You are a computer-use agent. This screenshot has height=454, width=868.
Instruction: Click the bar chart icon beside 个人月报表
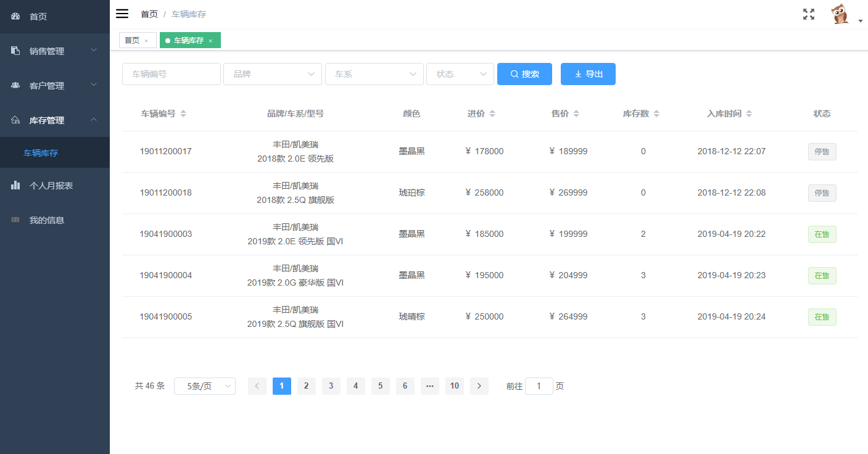click(x=15, y=185)
